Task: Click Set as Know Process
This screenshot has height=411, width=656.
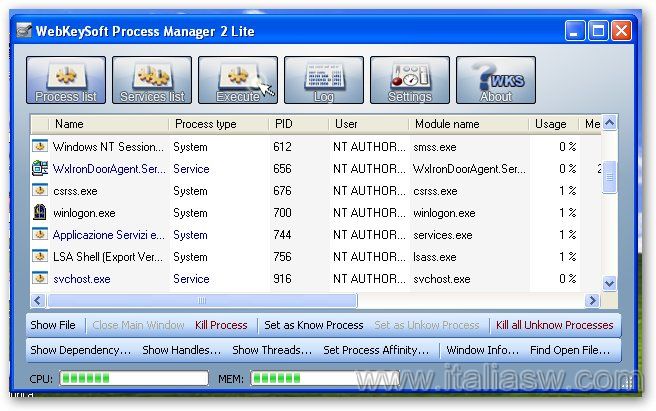Action: (x=313, y=325)
